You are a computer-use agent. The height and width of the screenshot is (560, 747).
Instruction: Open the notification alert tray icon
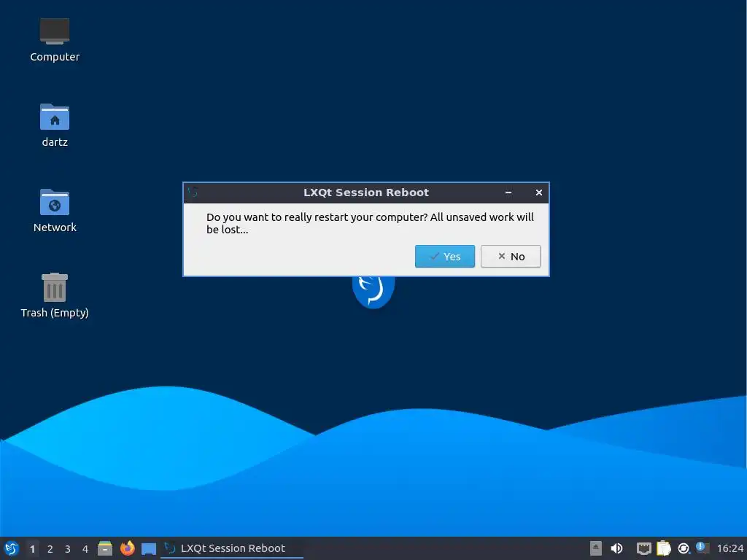click(703, 548)
